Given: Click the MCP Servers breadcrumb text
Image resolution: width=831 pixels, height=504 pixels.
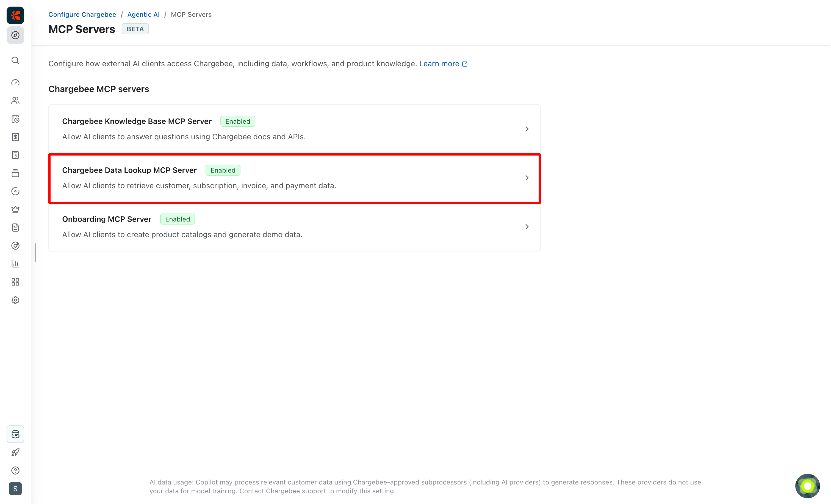Looking at the screenshot, I should 191,15.
